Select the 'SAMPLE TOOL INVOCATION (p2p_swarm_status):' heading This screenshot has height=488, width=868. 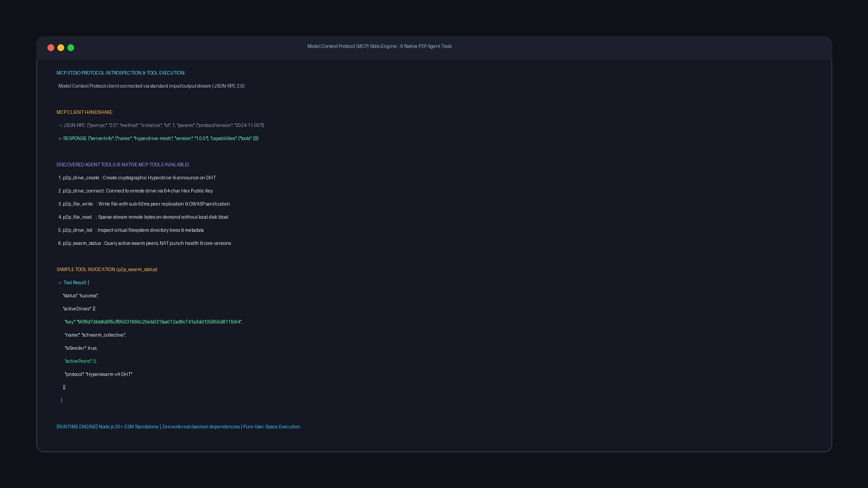coord(107,270)
